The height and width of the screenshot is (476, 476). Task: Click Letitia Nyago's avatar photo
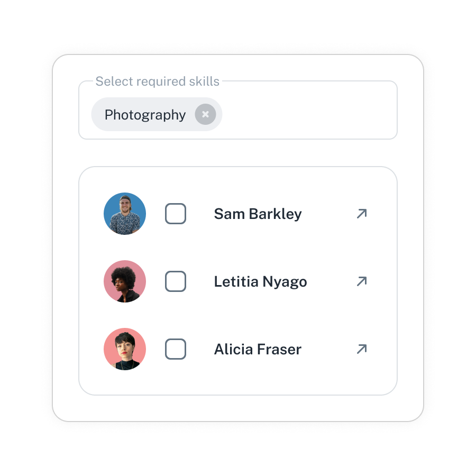pos(125,281)
